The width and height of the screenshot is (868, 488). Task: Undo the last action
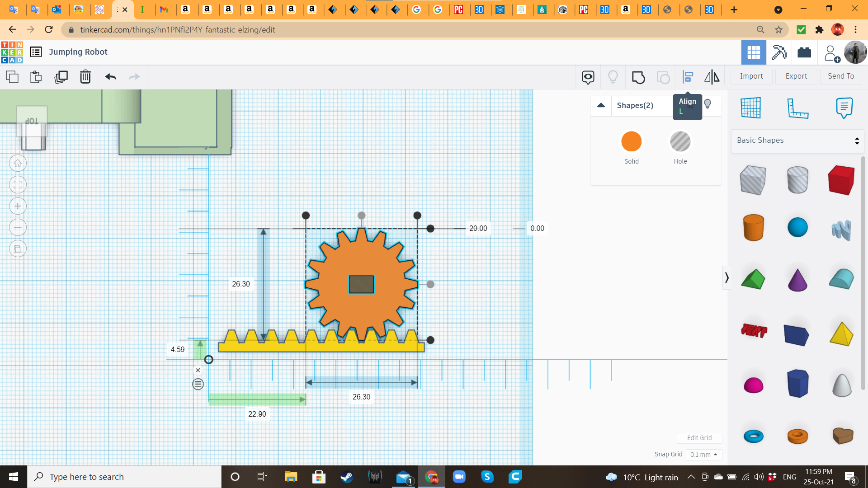(110, 77)
